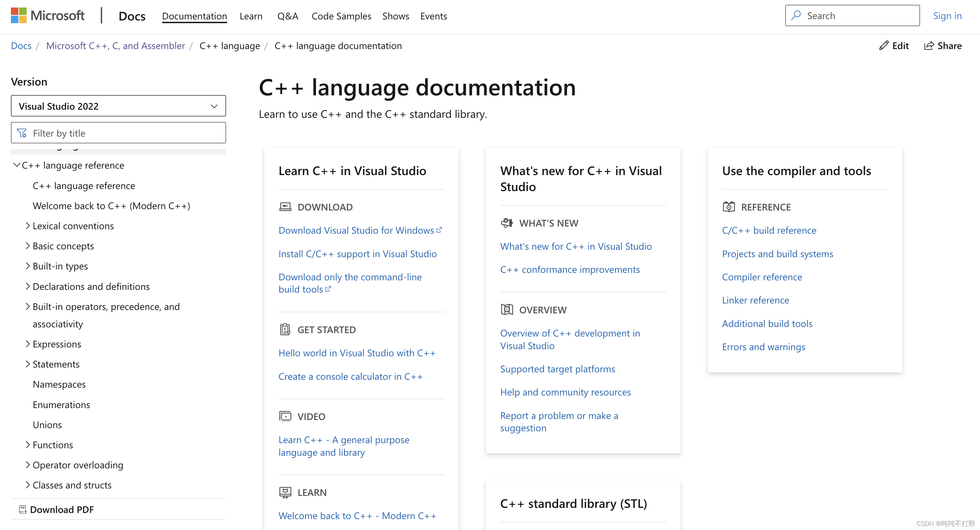
Task: Open the Code Samples menu item
Action: pos(341,16)
